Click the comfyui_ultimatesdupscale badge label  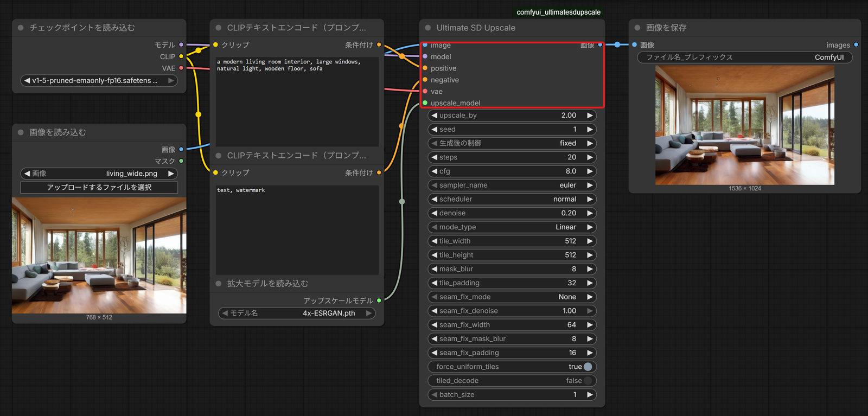click(558, 12)
